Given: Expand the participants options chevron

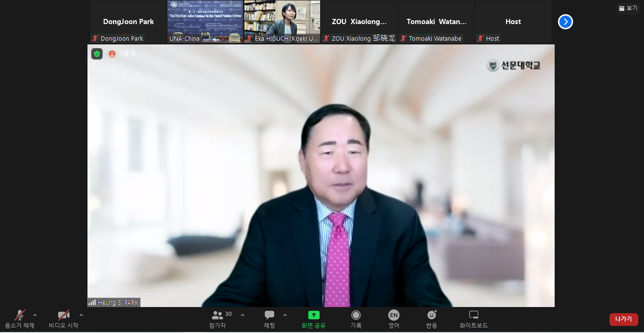Looking at the screenshot, I should 243,315.
